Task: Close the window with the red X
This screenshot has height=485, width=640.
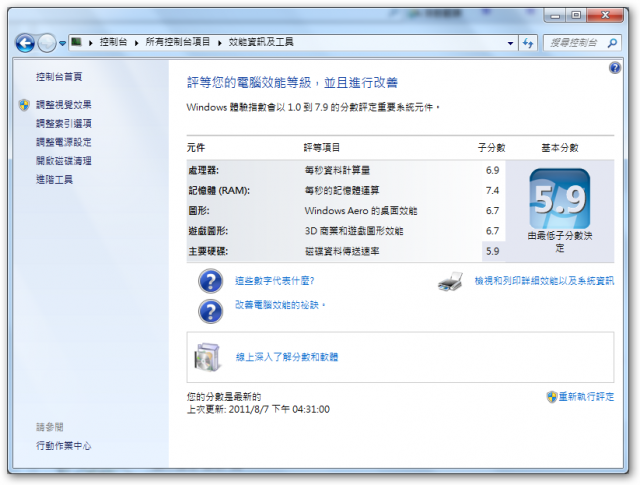Action: [605, 16]
